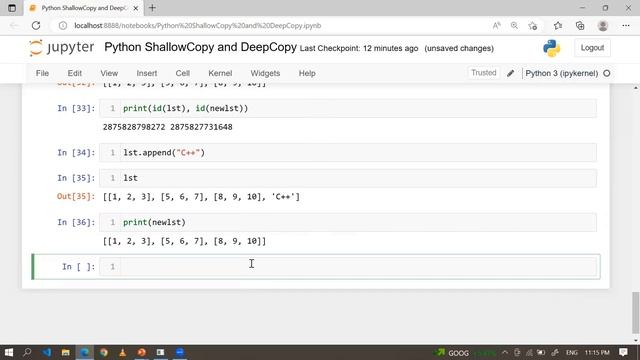
Task: Click the In [36]: prompt
Action: (x=76, y=222)
